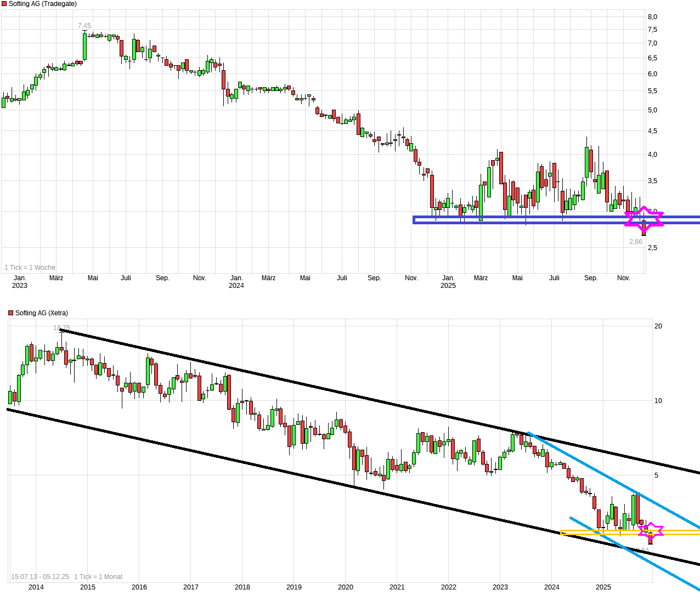Screen dimensions: 700x601
Task: Open the 15.07.13 - 05.12.25 date range
Action: pyautogui.click(x=39, y=576)
